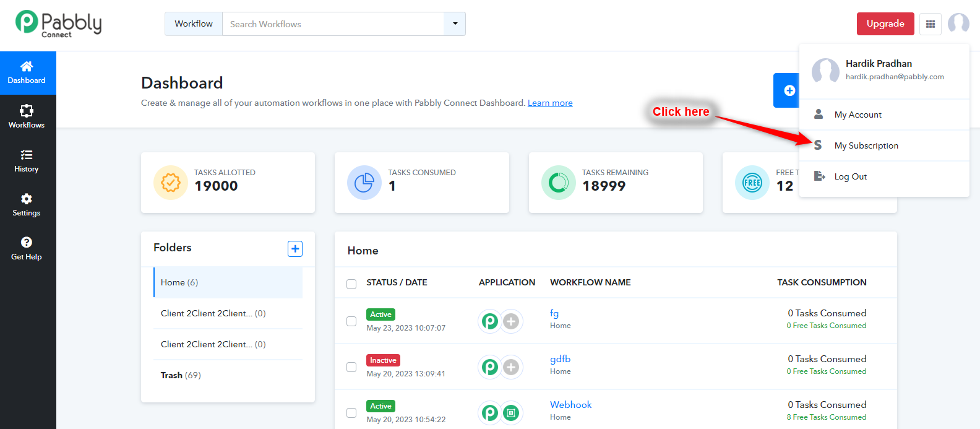Click the Log Out icon
The width and height of the screenshot is (980, 429).
tap(819, 176)
